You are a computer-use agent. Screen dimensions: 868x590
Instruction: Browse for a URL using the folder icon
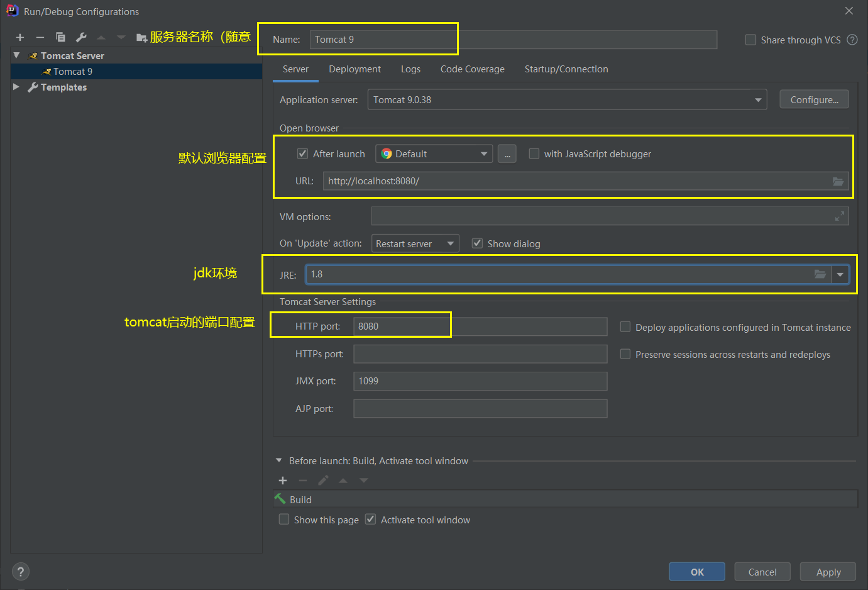point(838,181)
